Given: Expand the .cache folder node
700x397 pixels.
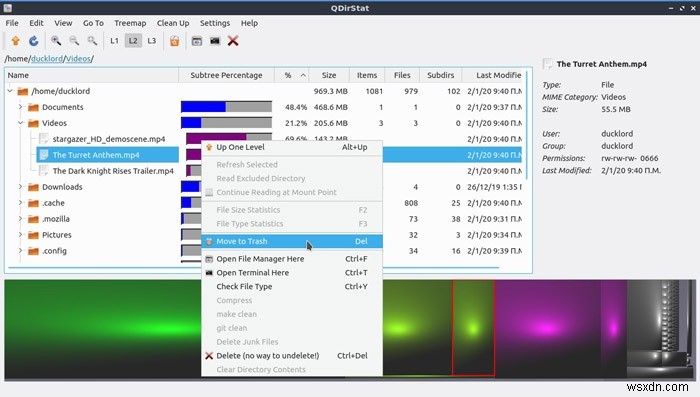Looking at the screenshot, I should click(21, 203).
